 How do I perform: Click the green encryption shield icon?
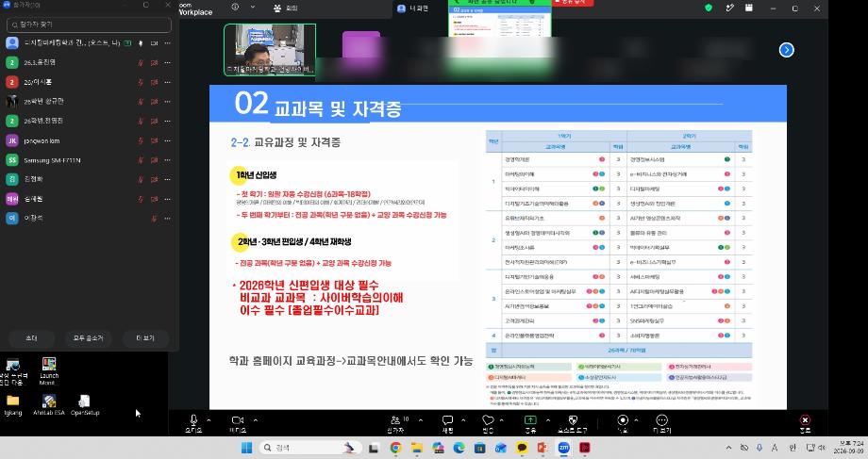coord(709,8)
